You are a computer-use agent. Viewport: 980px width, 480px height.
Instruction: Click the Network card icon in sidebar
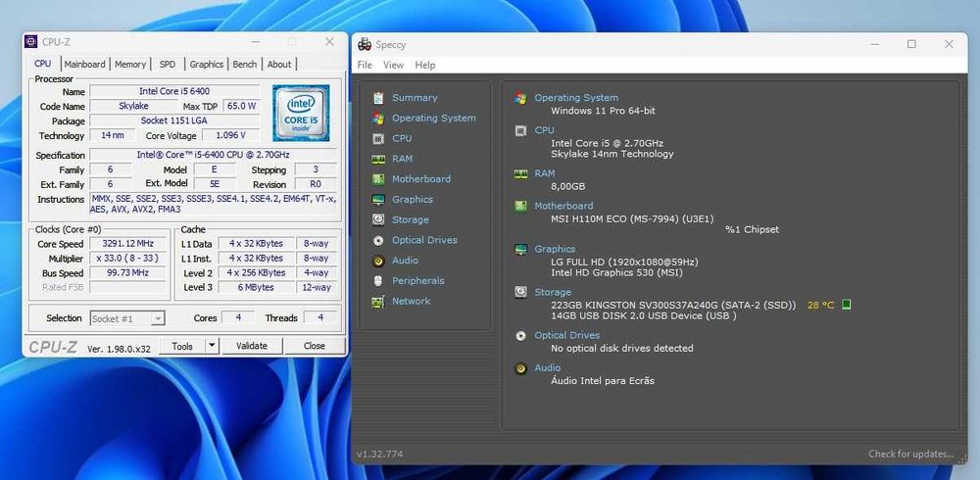[x=378, y=302]
